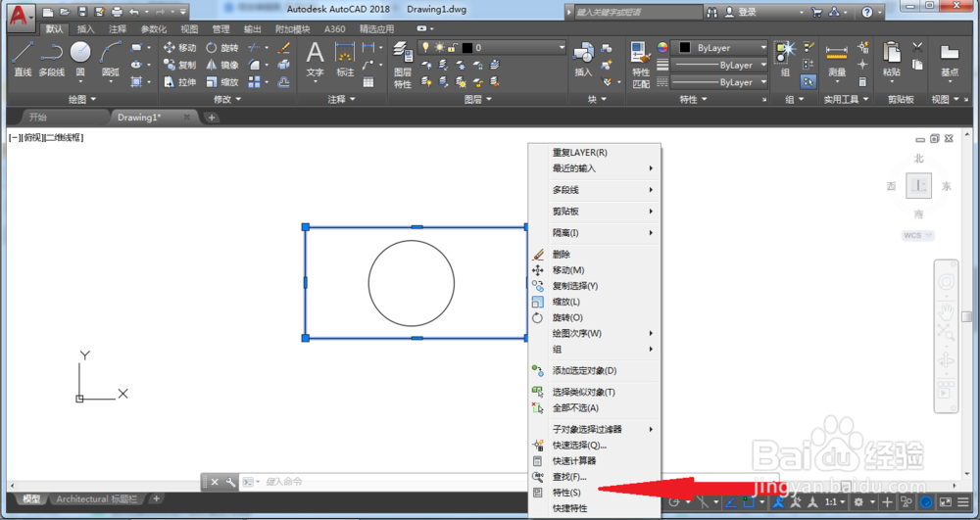The height and width of the screenshot is (520, 980).
Task: Click the object color wheel icon
Action: point(661,47)
